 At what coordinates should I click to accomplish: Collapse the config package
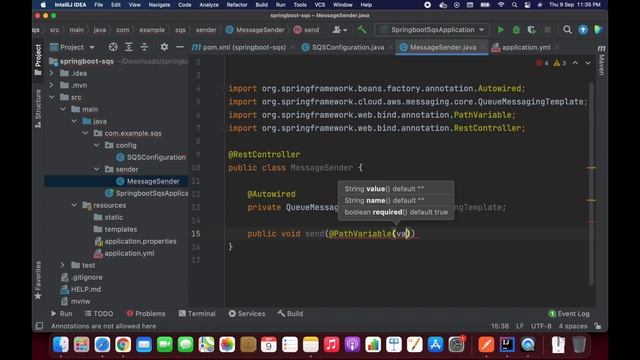pyautogui.click(x=97, y=145)
